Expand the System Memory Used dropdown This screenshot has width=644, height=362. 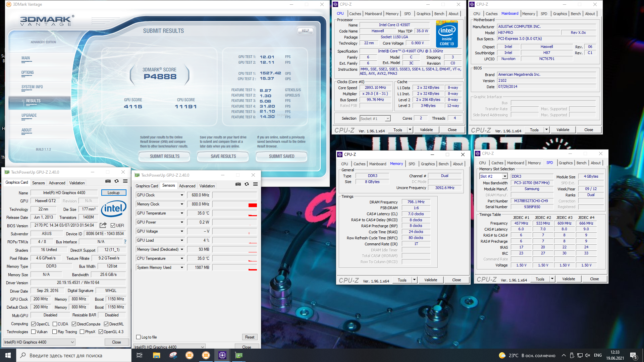click(x=182, y=267)
